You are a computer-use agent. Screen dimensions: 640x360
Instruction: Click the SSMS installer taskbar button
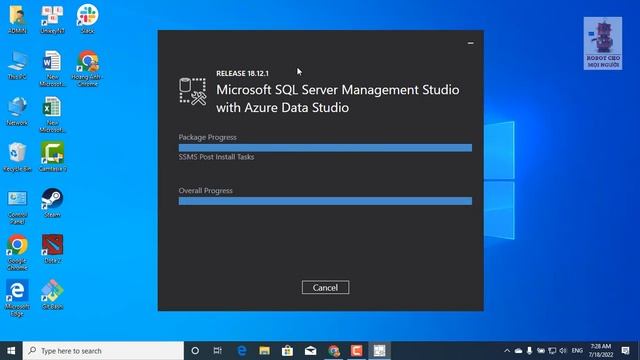pos(379,351)
